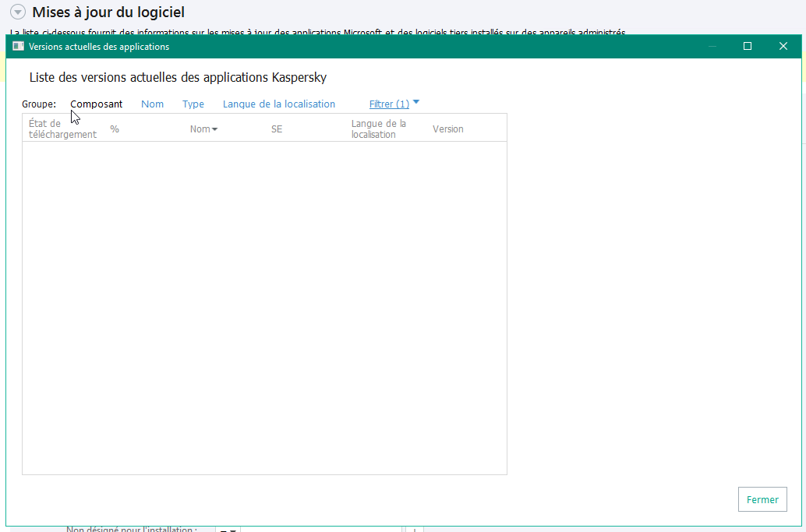Sort by the Version column header
The width and height of the screenshot is (806, 532).
coord(447,129)
